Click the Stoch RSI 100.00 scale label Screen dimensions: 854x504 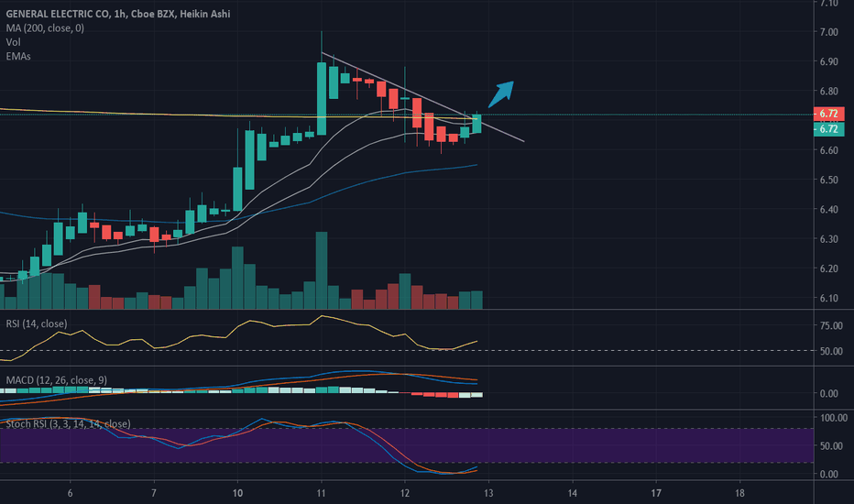[x=833, y=418]
